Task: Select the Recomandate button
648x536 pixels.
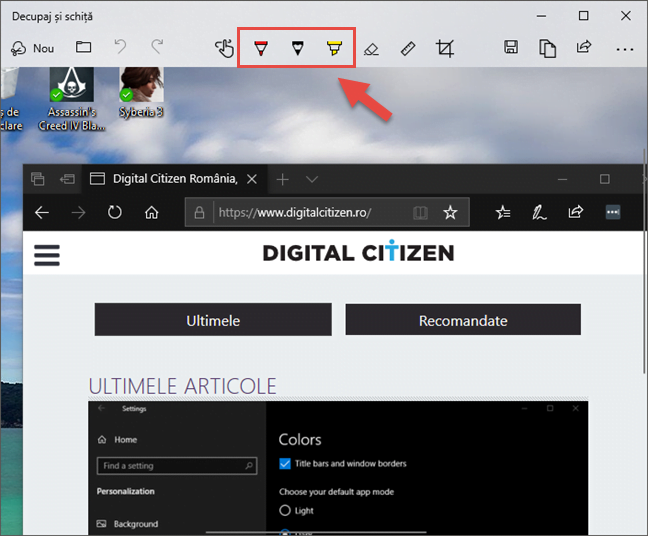Action: click(x=463, y=320)
